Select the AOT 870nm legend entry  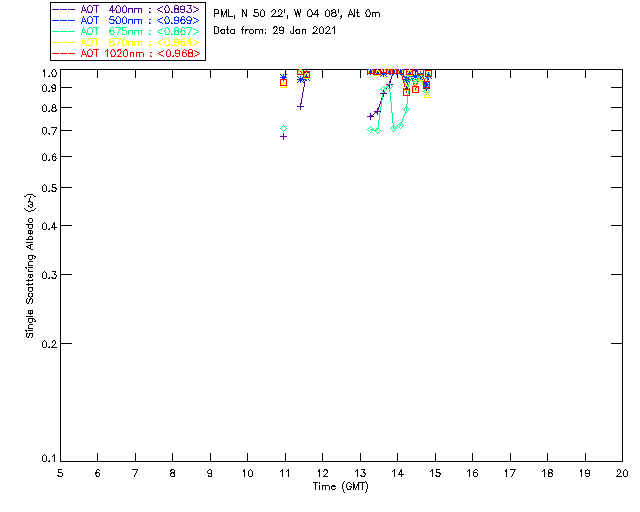coord(126,42)
